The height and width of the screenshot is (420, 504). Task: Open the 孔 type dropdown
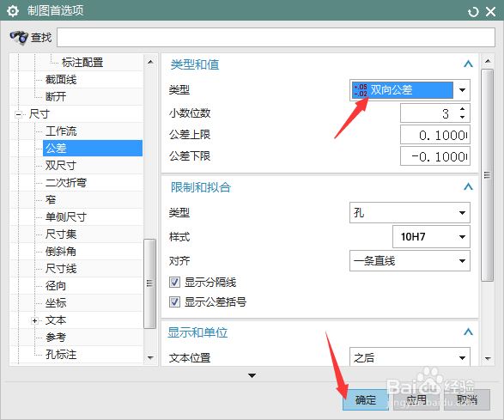[410, 212]
